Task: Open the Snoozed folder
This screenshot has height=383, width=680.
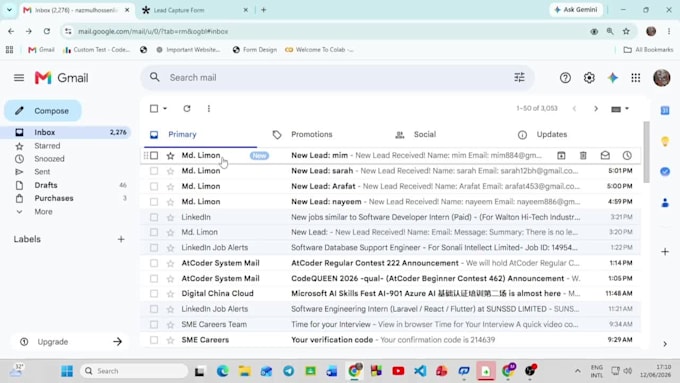Action: pyautogui.click(x=49, y=159)
